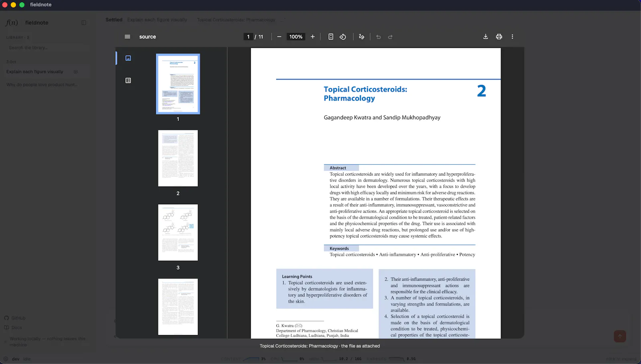641x364 pixels.
Task: Jump to page 3 thumbnail
Action: pos(178,233)
